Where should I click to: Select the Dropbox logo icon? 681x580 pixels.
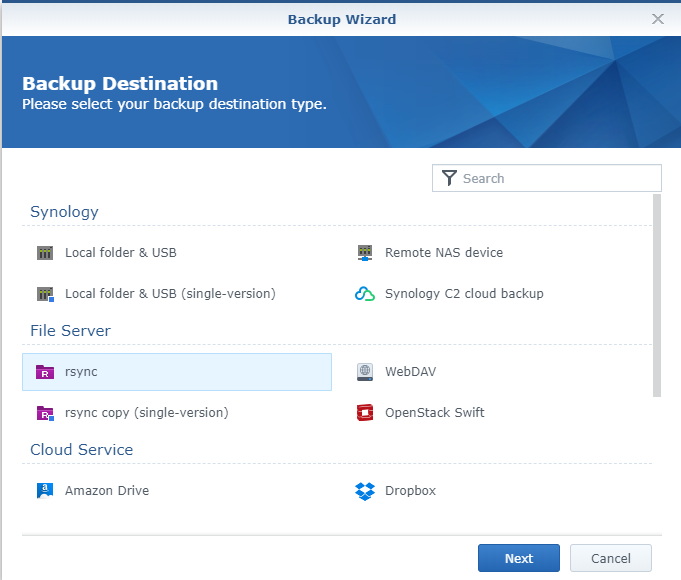coord(365,491)
